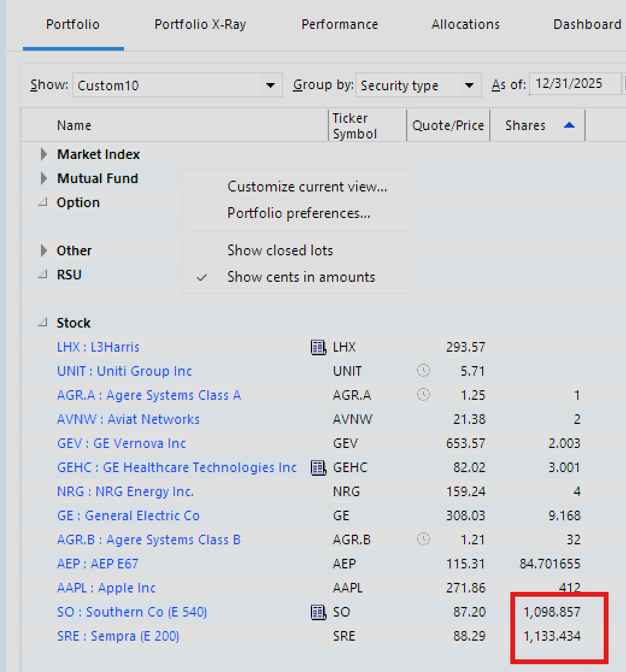Screen dimensions: 626x672
Task: Collapse the Option group
Action: pyautogui.click(x=42, y=202)
